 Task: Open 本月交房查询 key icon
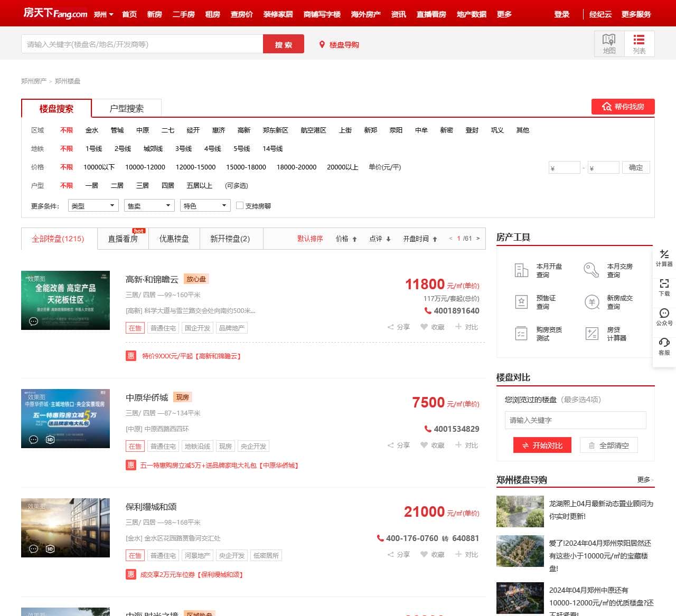tap(591, 270)
